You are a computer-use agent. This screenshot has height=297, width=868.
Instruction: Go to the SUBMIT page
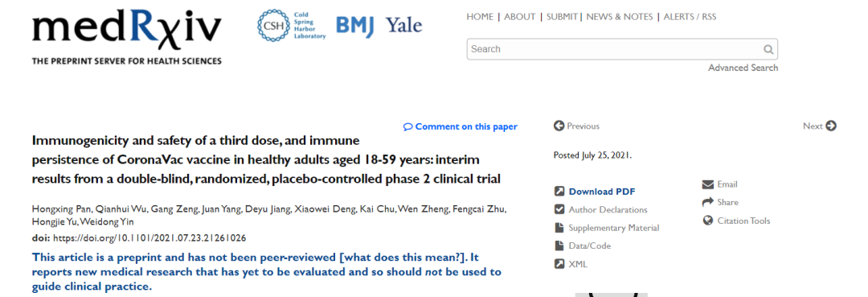click(x=562, y=17)
